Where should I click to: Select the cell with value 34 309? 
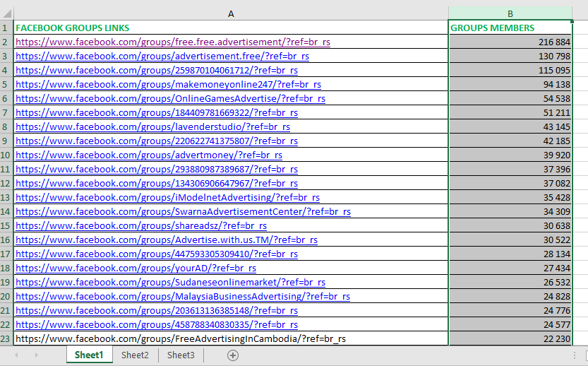pyautogui.click(x=510, y=212)
